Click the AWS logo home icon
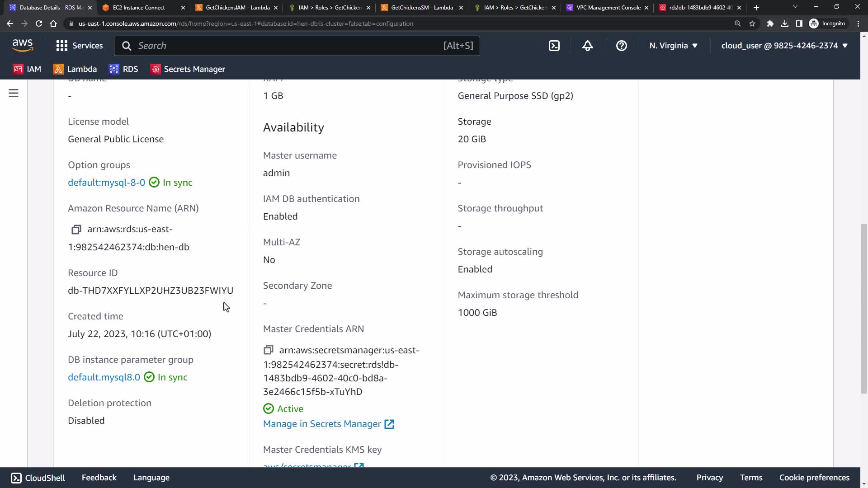This screenshot has width=868, height=488. pos(23,45)
